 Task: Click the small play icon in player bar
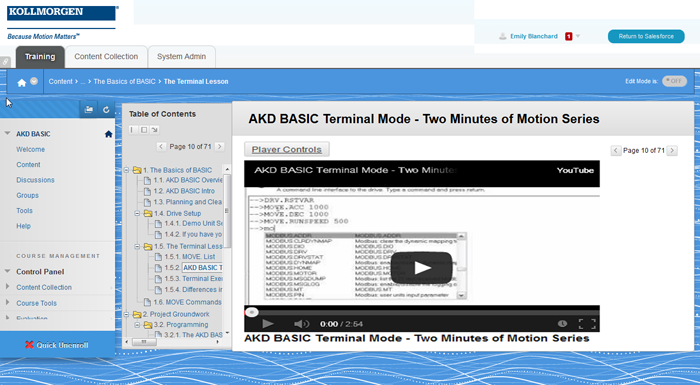click(x=268, y=324)
